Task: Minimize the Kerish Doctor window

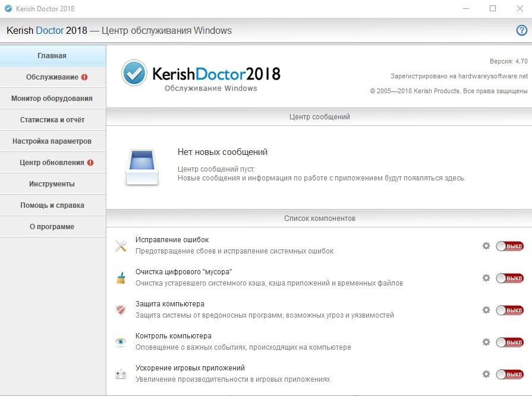Action: (x=466, y=8)
